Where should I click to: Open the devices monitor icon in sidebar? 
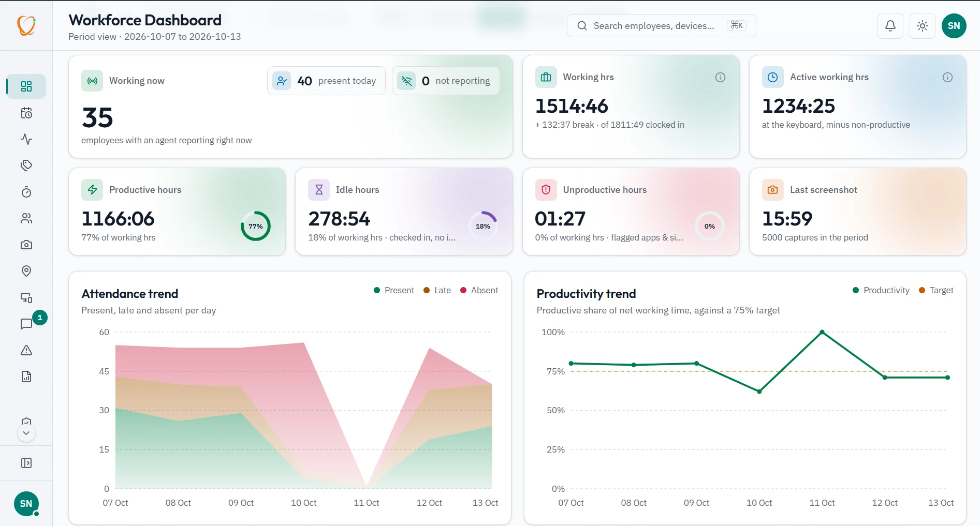(26, 297)
